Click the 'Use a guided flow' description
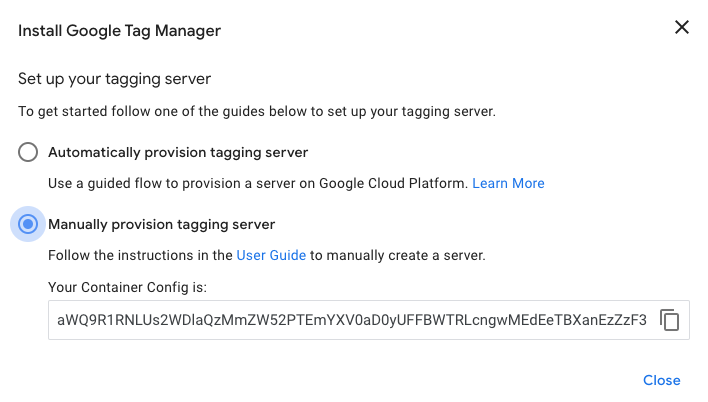708x402 pixels. click(258, 183)
